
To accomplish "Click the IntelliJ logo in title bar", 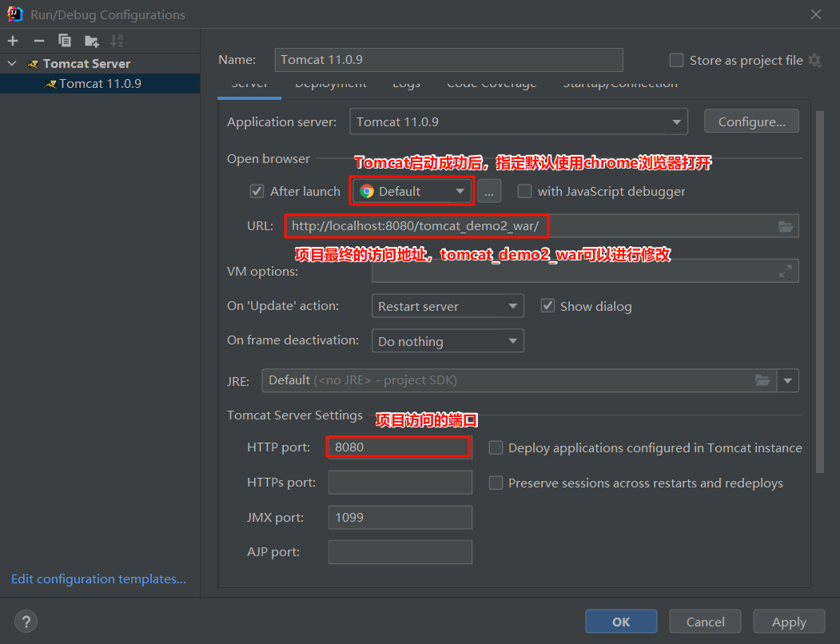I will click(14, 14).
